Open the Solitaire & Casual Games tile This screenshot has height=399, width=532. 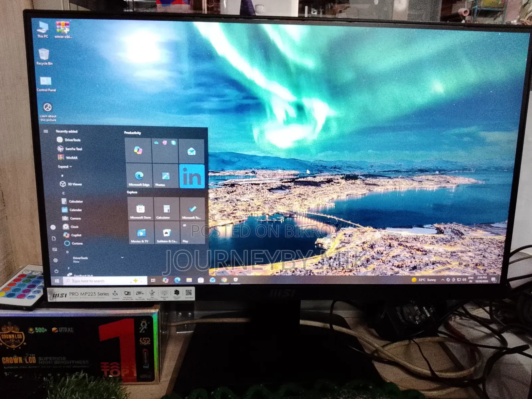[x=167, y=233]
